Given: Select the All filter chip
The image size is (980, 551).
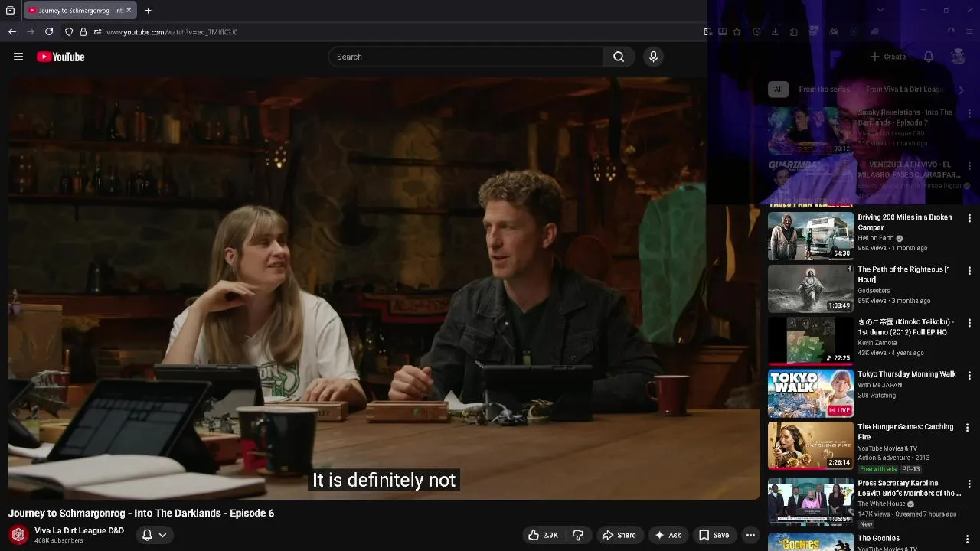Looking at the screenshot, I should [x=778, y=90].
